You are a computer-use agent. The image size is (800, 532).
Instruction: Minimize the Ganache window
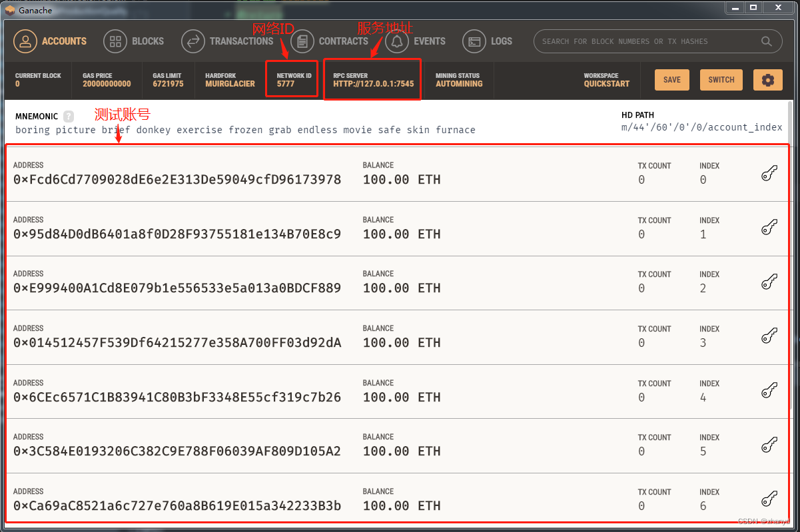pos(735,7)
